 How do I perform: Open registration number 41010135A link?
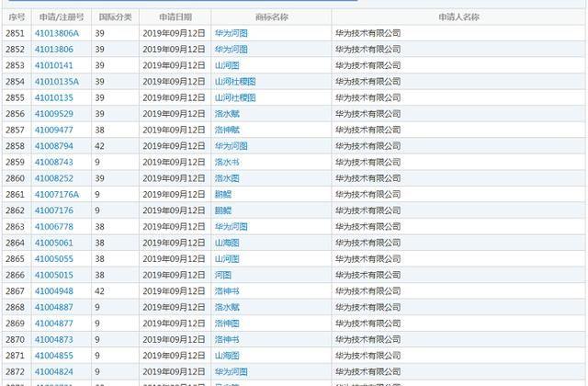(57, 82)
